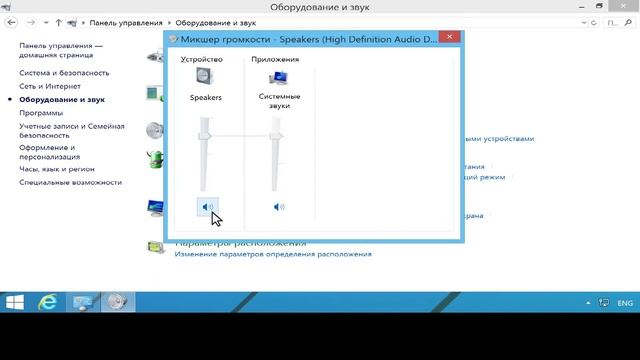The width and height of the screenshot is (640, 360).
Task: Go forward with the Forward arrow
Action: 31,22
